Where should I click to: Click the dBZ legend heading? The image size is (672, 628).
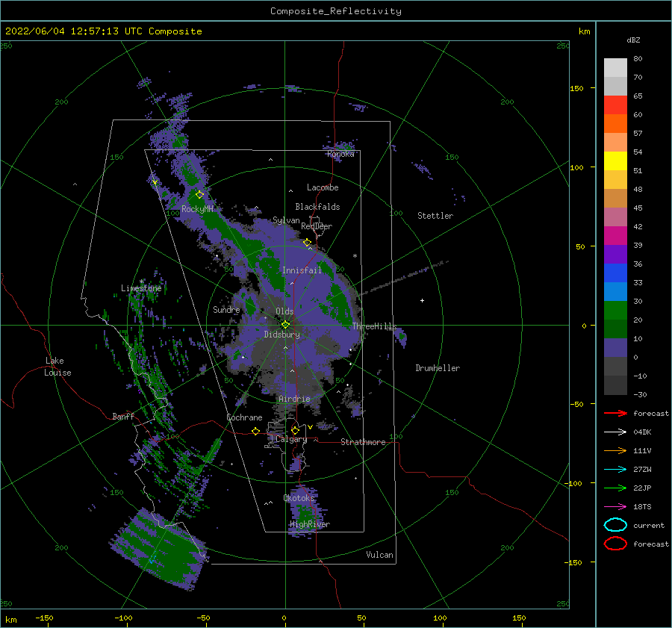coord(633,40)
